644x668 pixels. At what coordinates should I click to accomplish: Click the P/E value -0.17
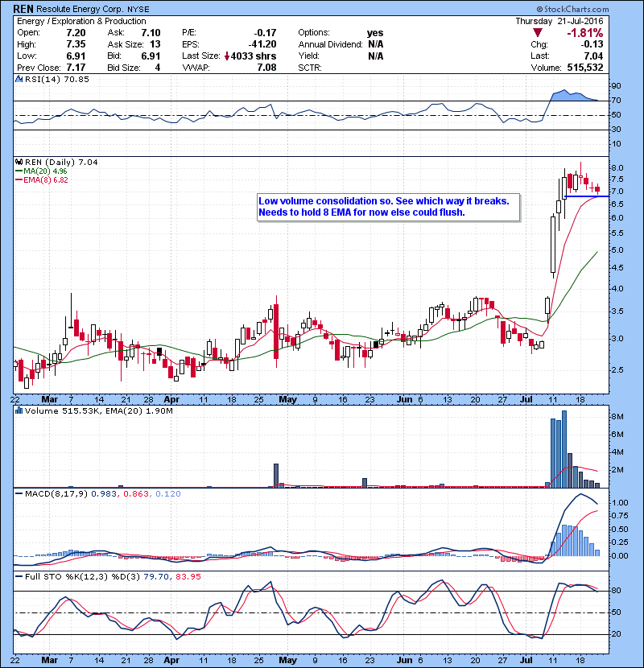pyautogui.click(x=265, y=33)
